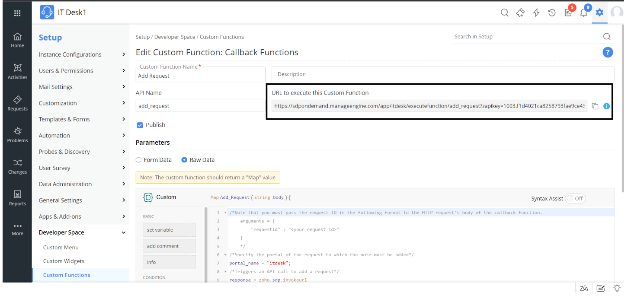Click the 'info' code block
Image resolution: width=644 pixels, height=302 pixels.
pos(170,262)
